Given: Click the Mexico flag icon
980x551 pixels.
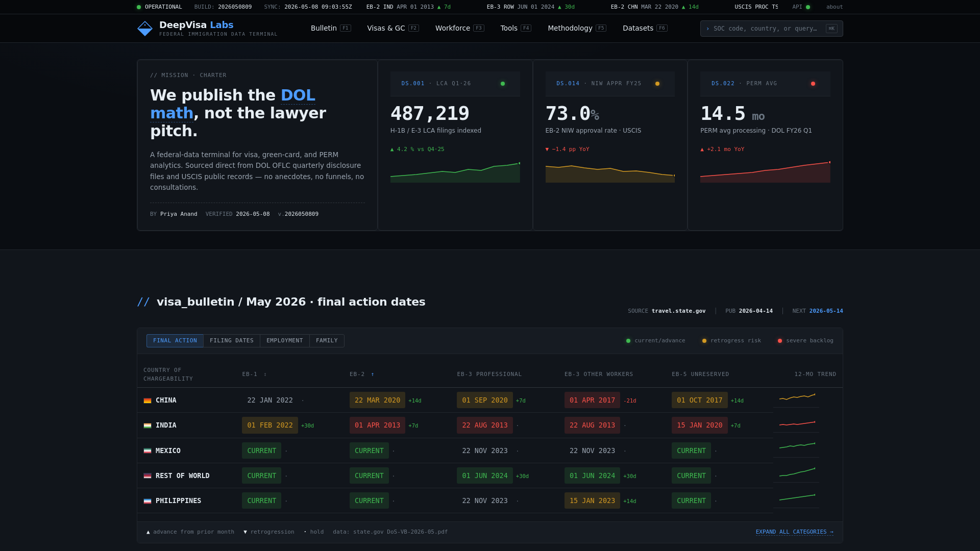Looking at the screenshot, I should pyautogui.click(x=148, y=451).
